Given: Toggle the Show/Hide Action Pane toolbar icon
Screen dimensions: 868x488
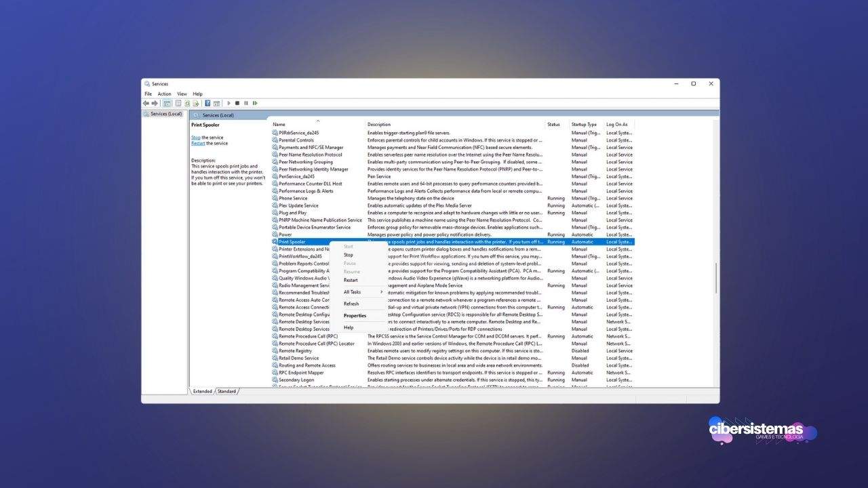Looking at the screenshot, I should [216, 103].
